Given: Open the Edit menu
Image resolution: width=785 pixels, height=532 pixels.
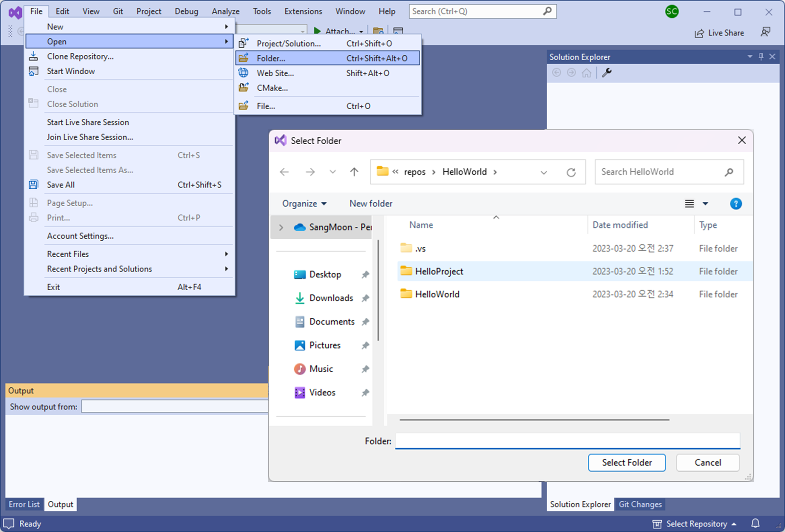Looking at the screenshot, I should [x=62, y=11].
